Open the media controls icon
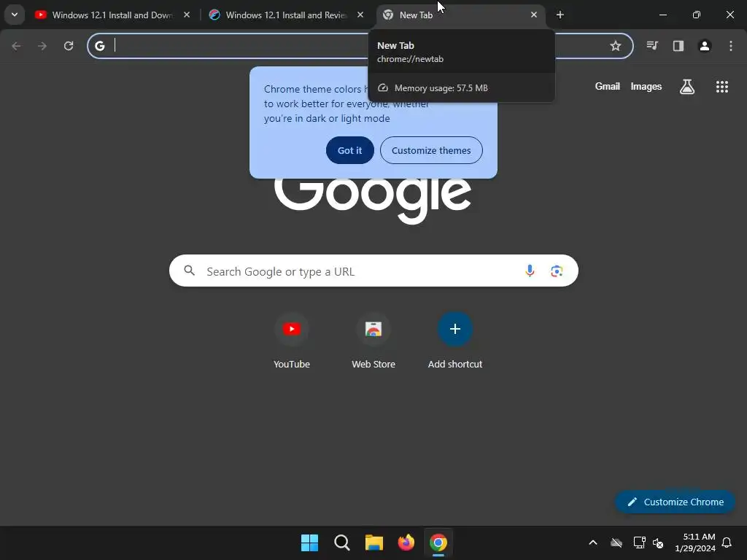This screenshot has width=747, height=560. 652,46
